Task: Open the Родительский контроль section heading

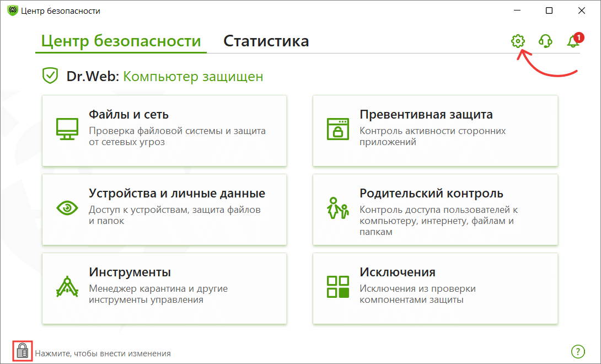Action: click(431, 194)
